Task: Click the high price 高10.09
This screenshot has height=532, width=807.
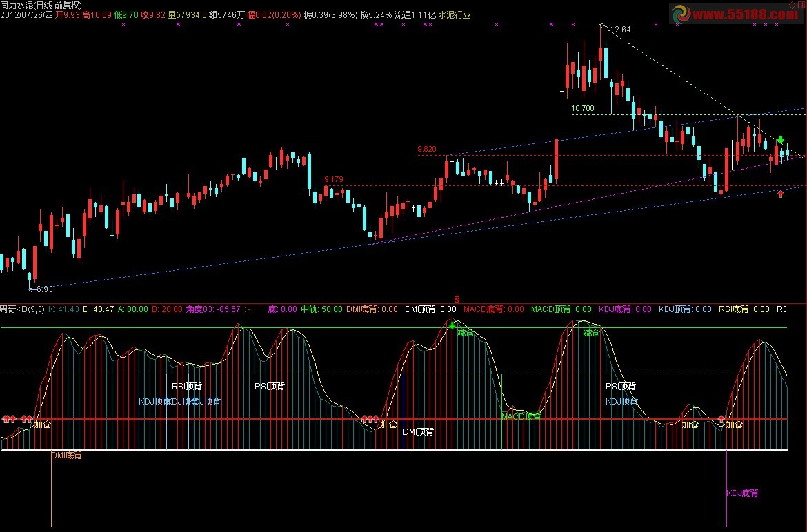Action: point(97,15)
